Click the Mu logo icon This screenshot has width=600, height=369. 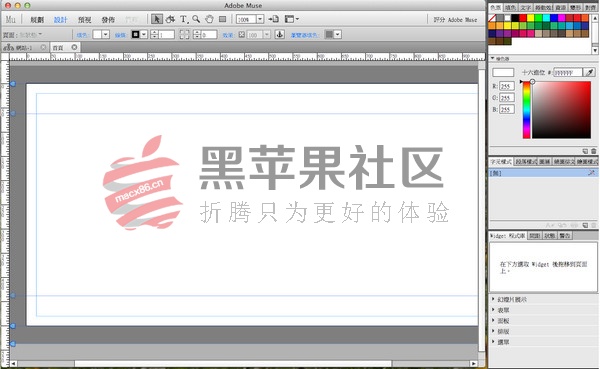click(10, 19)
